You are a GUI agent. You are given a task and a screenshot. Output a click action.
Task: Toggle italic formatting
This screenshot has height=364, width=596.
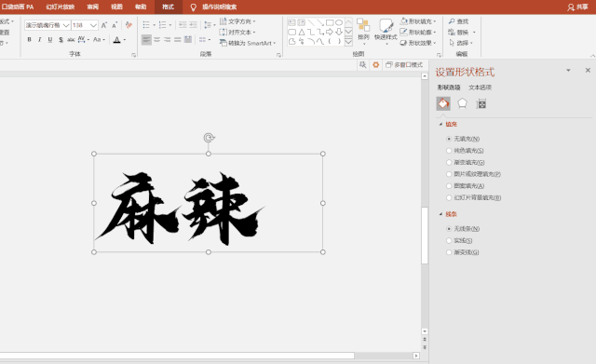39,39
